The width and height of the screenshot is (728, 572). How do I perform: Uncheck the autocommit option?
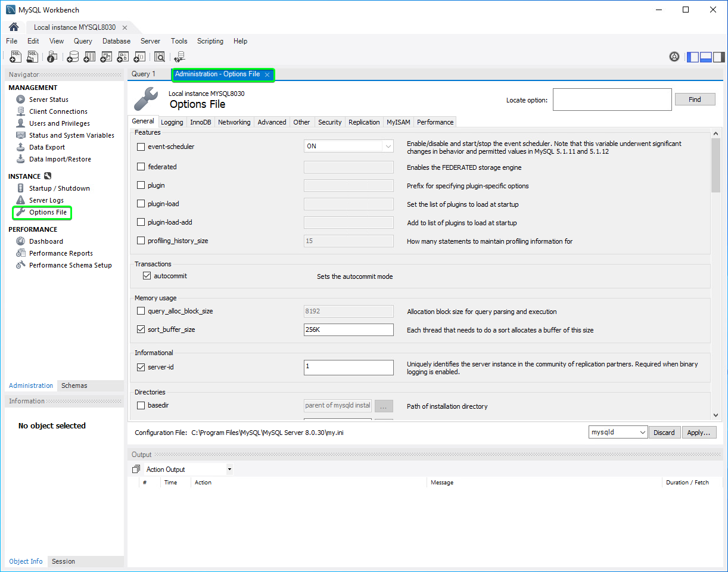click(x=147, y=276)
